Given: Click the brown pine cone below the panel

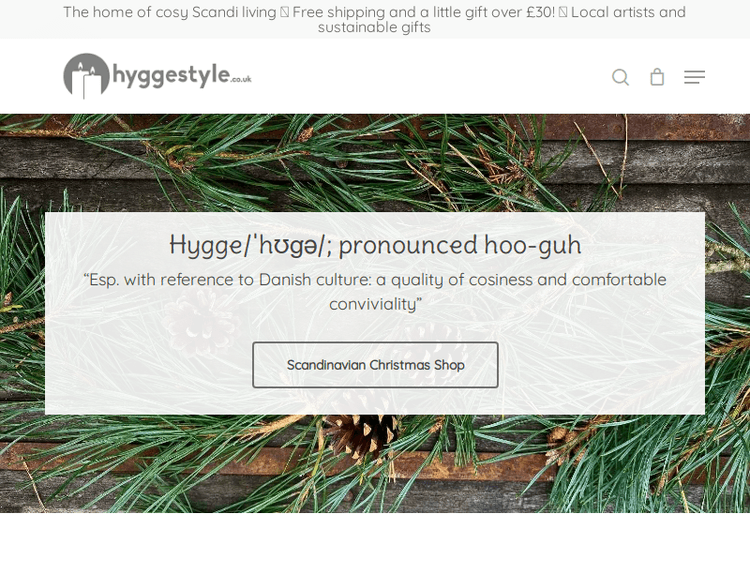Looking at the screenshot, I should tap(361, 436).
